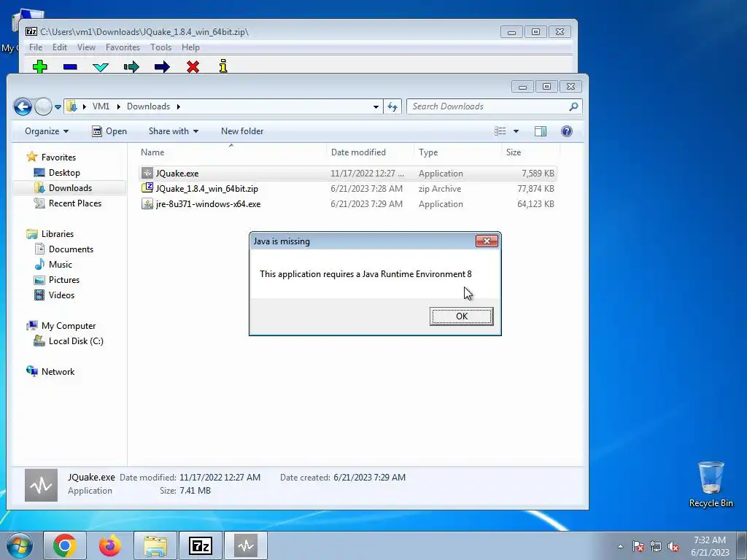Sort by Type column header
Image resolution: width=747 pixels, height=560 pixels.
coord(458,152)
